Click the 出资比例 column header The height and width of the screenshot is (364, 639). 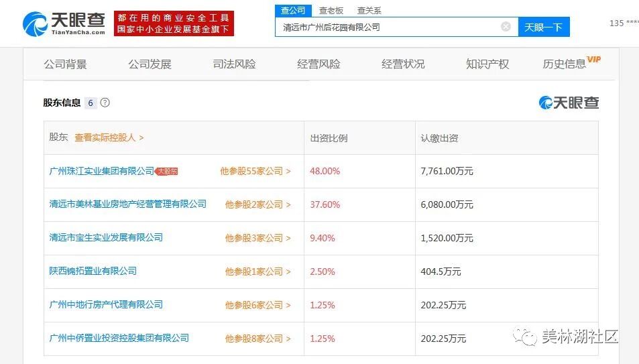(x=329, y=138)
